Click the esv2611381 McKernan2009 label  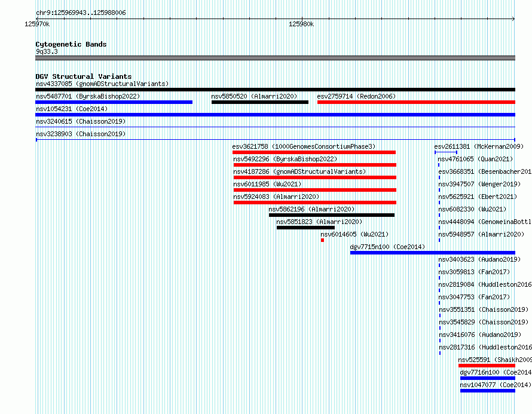click(479, 146)
